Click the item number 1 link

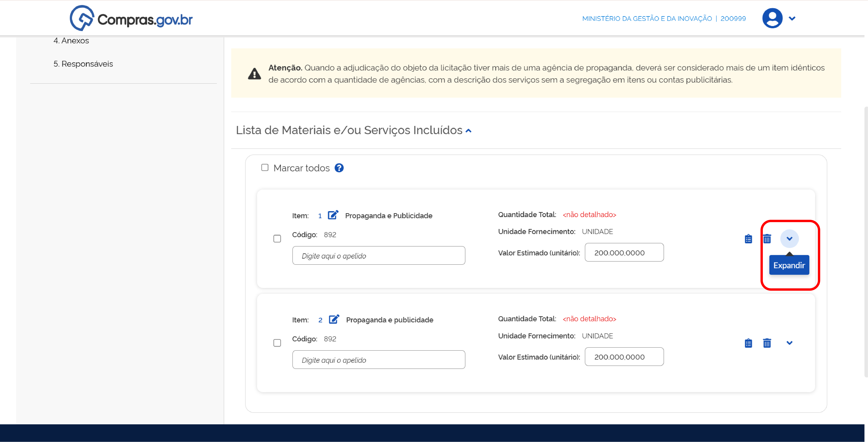[x=320, y=216]
